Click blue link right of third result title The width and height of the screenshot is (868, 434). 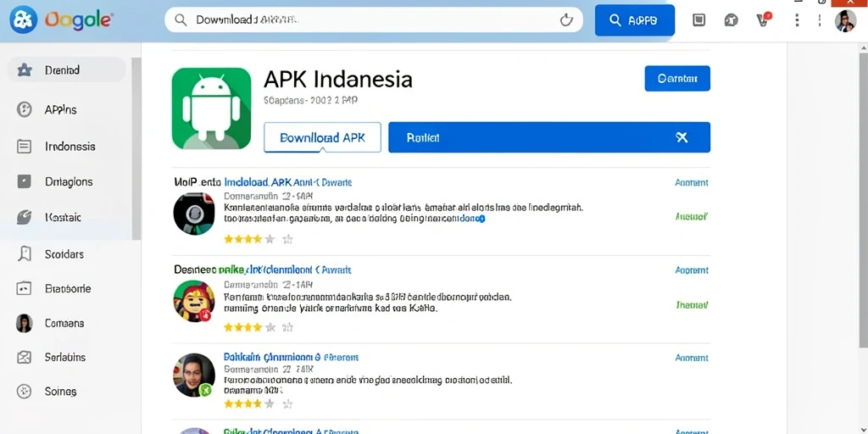pyautogui.click(x=692, y=359)
